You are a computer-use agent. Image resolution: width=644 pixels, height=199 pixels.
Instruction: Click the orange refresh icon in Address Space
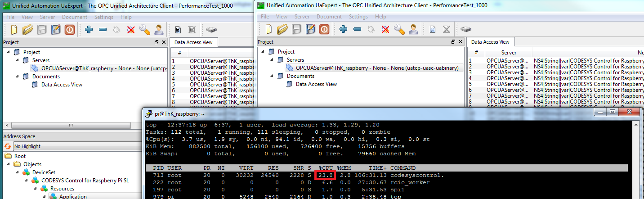tap(8, 146)
